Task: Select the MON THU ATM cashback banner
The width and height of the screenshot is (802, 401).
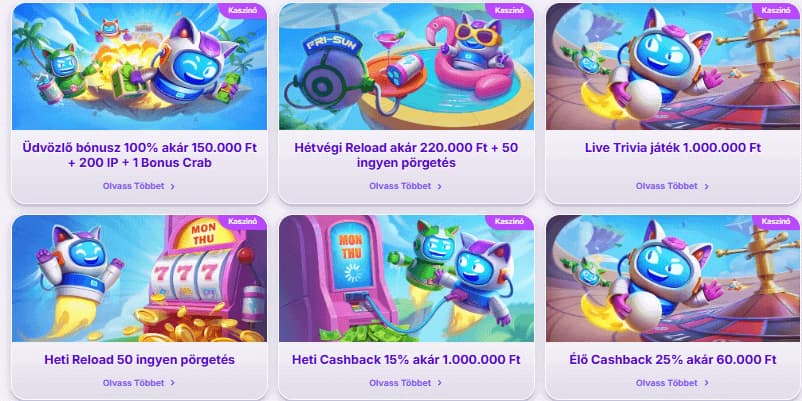Action: pyautogui.click(x=406, y=278)
